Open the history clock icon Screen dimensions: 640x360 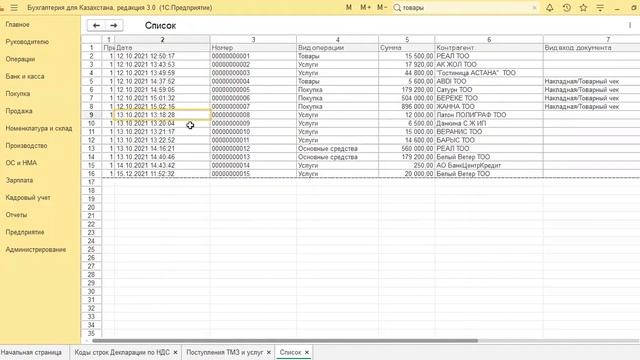567,8
